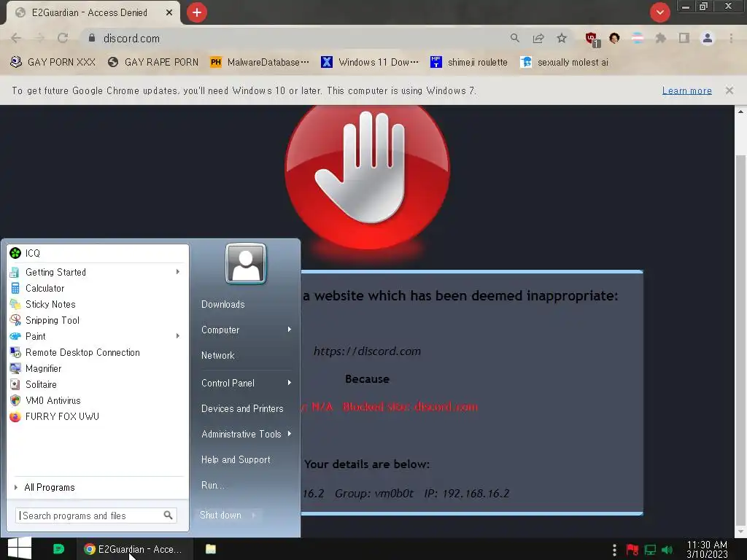Switch to E2Guardian Chrome taskbar button
This screenshot has width=747, height=560.
click(x=135, y=549)
